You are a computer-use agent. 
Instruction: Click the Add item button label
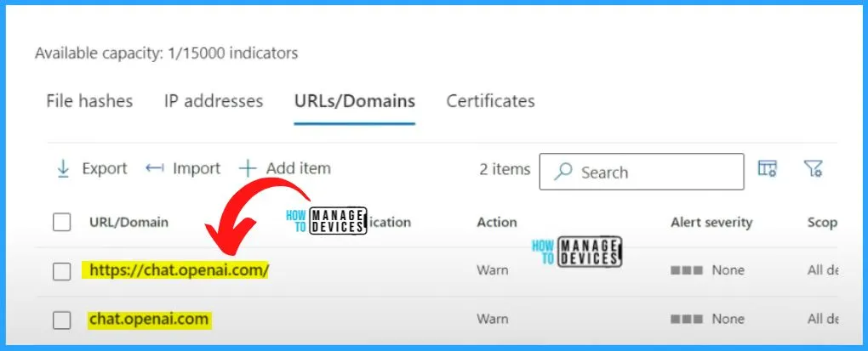point(299,168)
